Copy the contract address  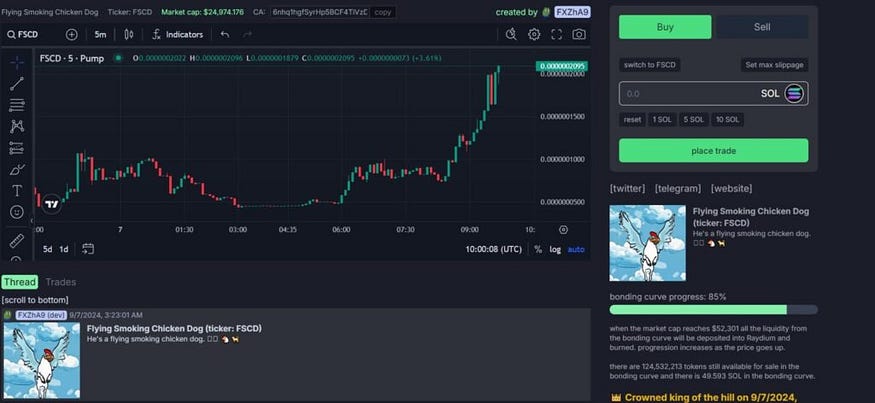[383, 12]
